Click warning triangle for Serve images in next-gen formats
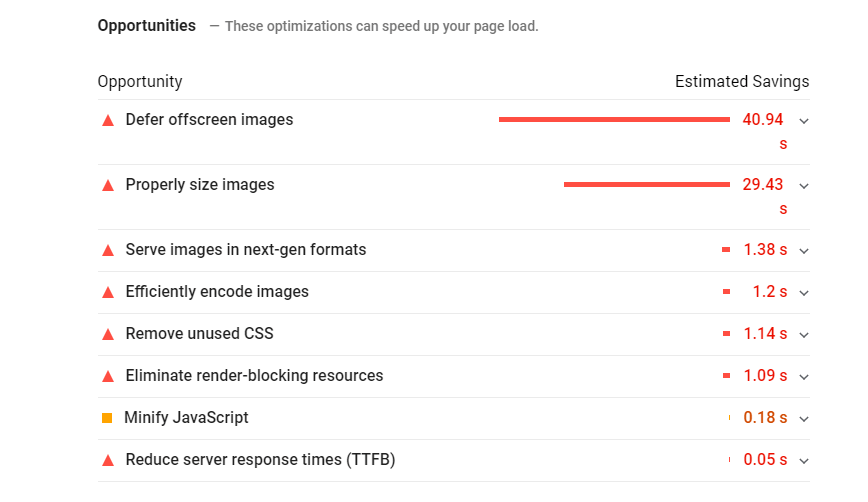The width and height of the screenshot is (868, 502). pos(108,250)
